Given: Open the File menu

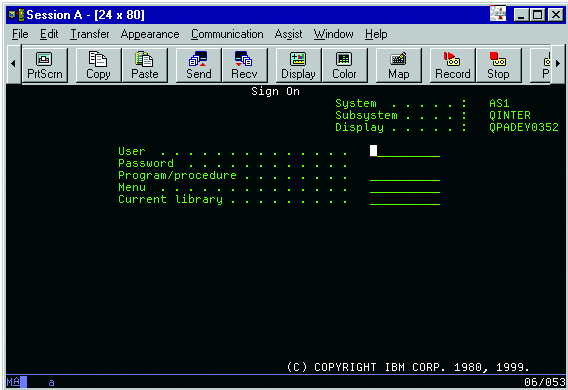Looking at the screenshot, I should click(x=20, y=34).
